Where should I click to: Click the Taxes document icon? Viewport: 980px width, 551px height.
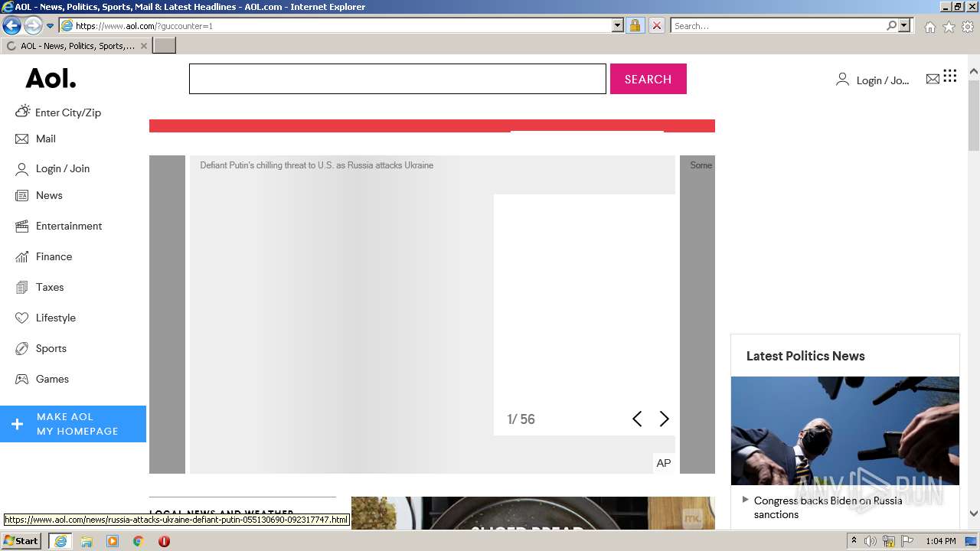(21, 288)
